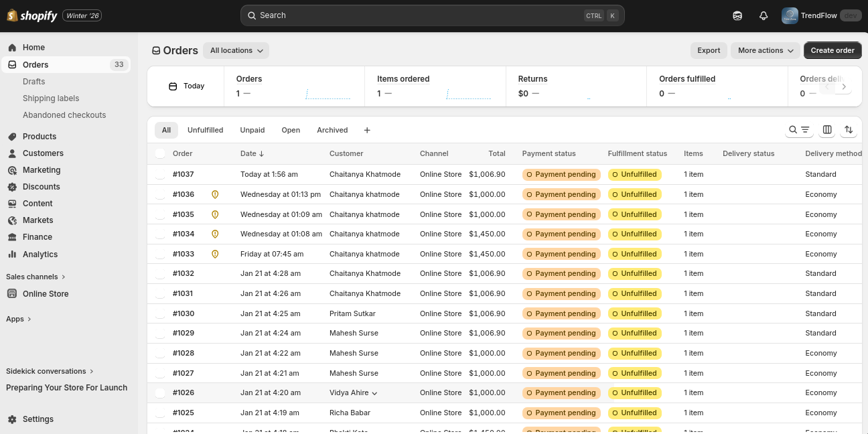Image resolution: width=868 pixels, height=434 pixels.
Task: Add a new view with plus icon
Action: point(367,131)
